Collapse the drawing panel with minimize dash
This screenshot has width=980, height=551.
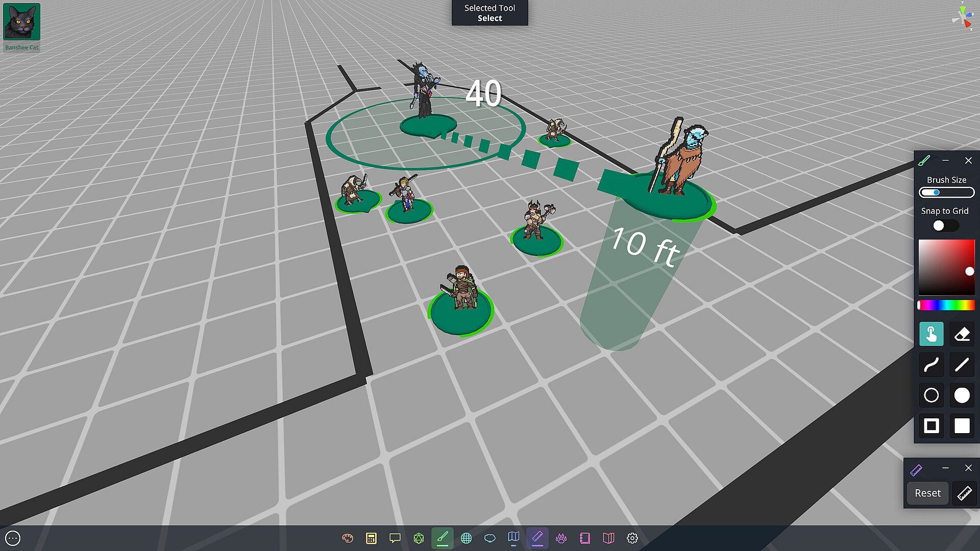click(945, 160)
